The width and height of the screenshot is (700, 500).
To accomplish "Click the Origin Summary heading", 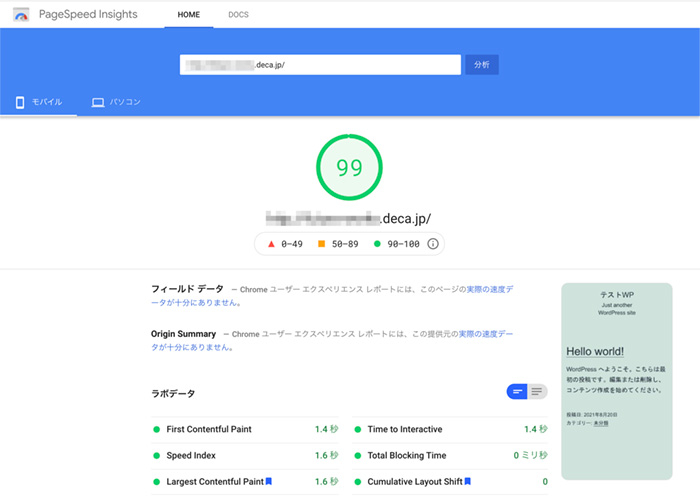I will point(183,334).
